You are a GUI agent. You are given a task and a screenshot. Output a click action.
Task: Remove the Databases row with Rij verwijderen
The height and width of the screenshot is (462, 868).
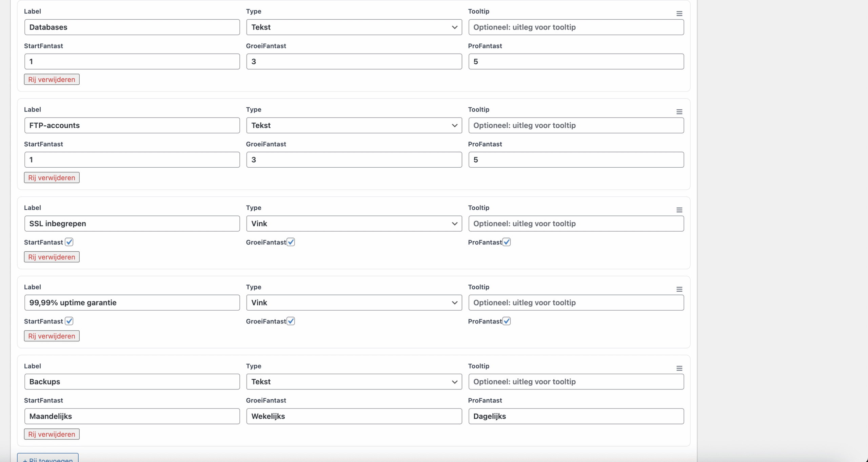click(52, 80)
